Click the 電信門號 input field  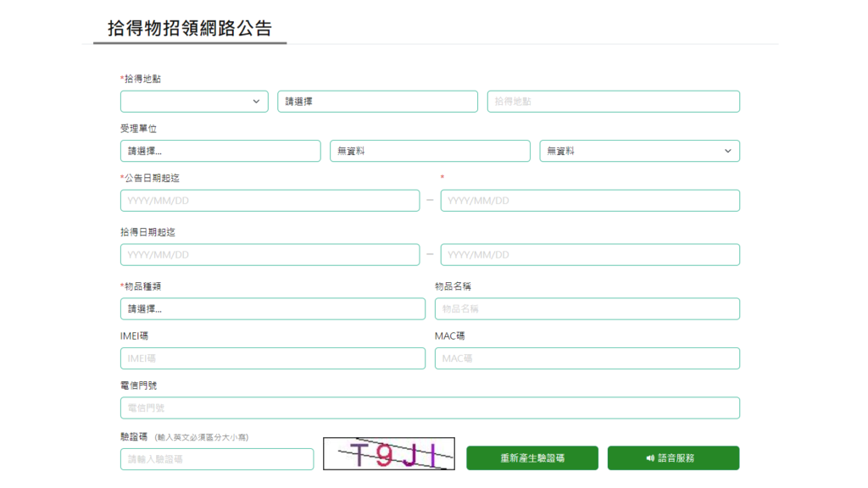[430, 408]
